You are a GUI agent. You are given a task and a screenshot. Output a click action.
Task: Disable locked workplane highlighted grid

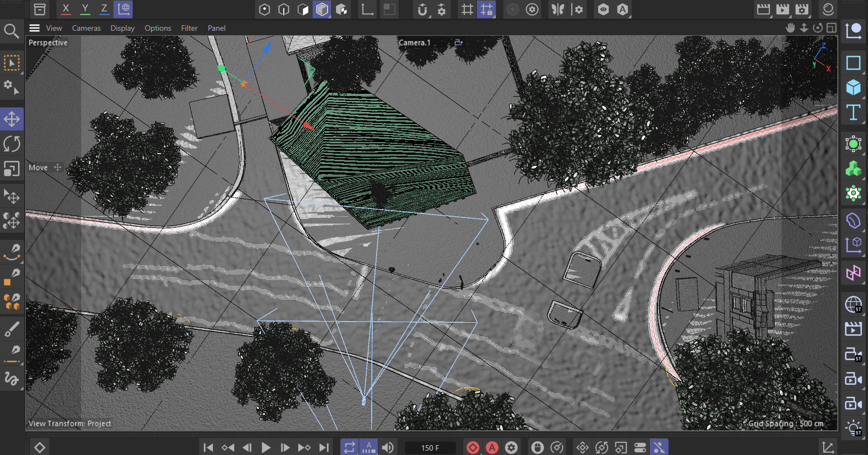pos(486,9)
